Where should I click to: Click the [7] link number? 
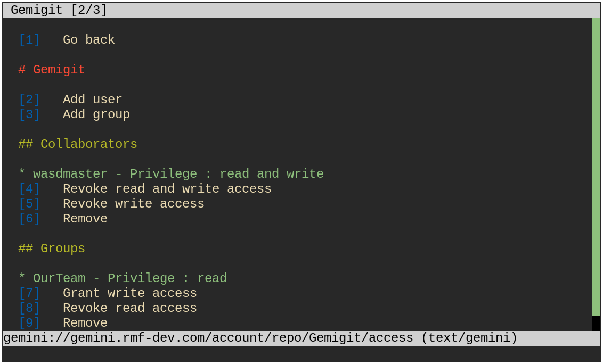pyautogui.click(x=29, y=293)
